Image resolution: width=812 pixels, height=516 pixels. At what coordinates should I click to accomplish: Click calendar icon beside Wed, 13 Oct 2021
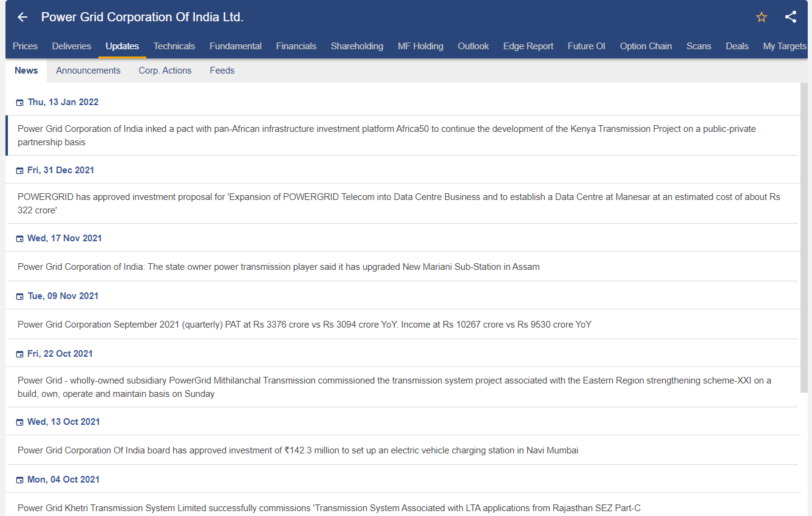(x=19, y=422)
